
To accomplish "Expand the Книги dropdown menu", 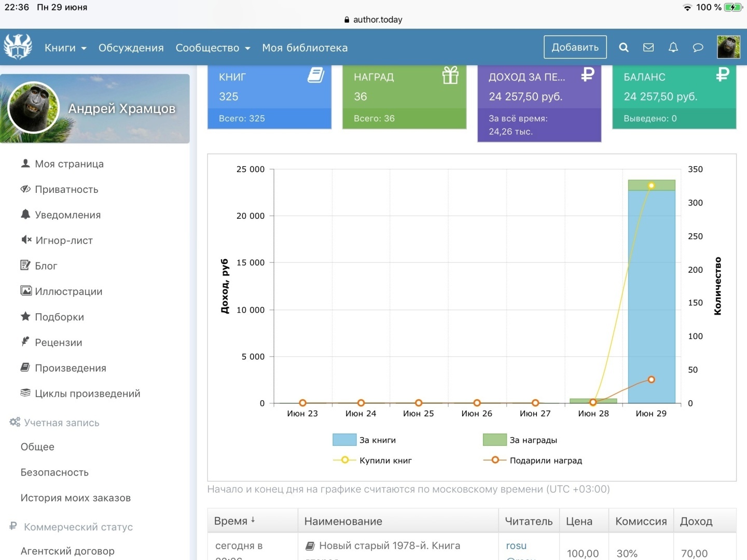I will click(x=65, y=48).
